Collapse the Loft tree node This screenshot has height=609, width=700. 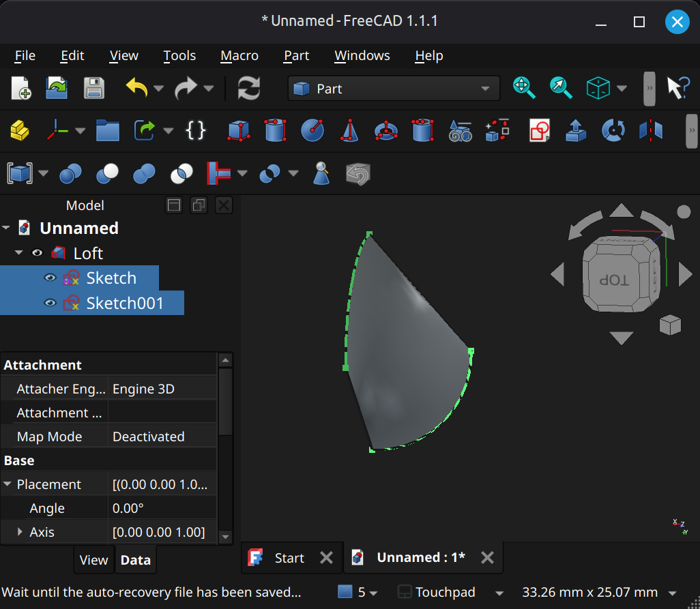tap(18, 252)
